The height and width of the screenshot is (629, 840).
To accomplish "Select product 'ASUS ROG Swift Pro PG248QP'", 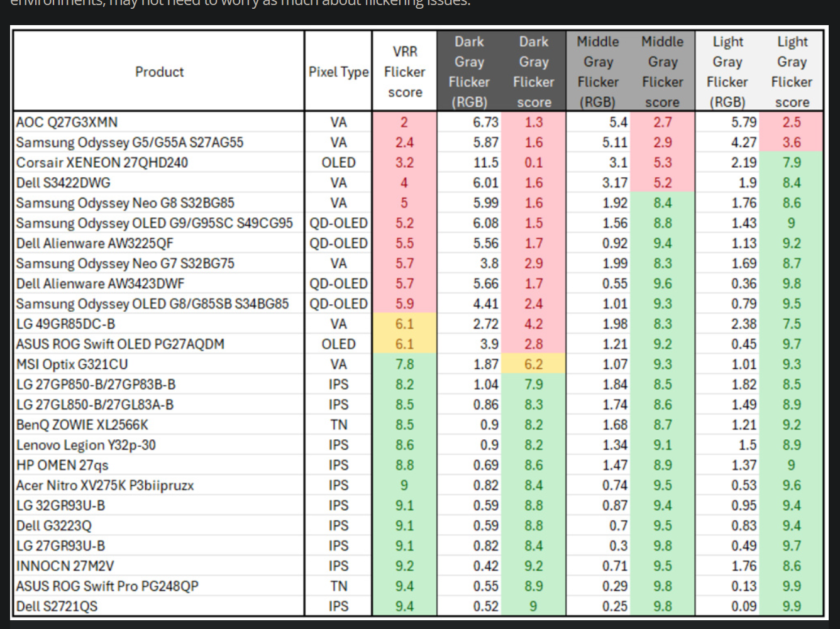I will tap(107, 586).
